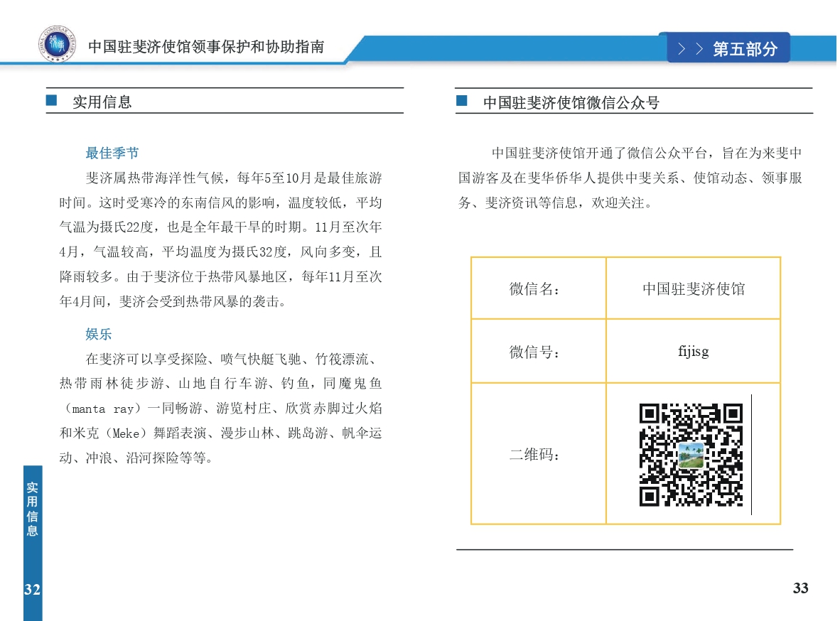The width and height of the screenshot is (840, 621).
Task: Click the double chevron arrows before 第五部分
Action: pos(691,49)
